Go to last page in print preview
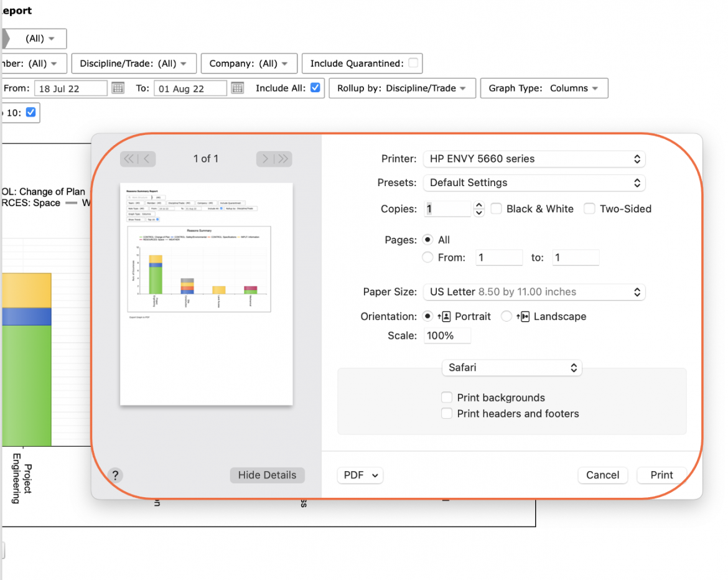This screenshot has width=728, height=580. click(x=282, y=159)
